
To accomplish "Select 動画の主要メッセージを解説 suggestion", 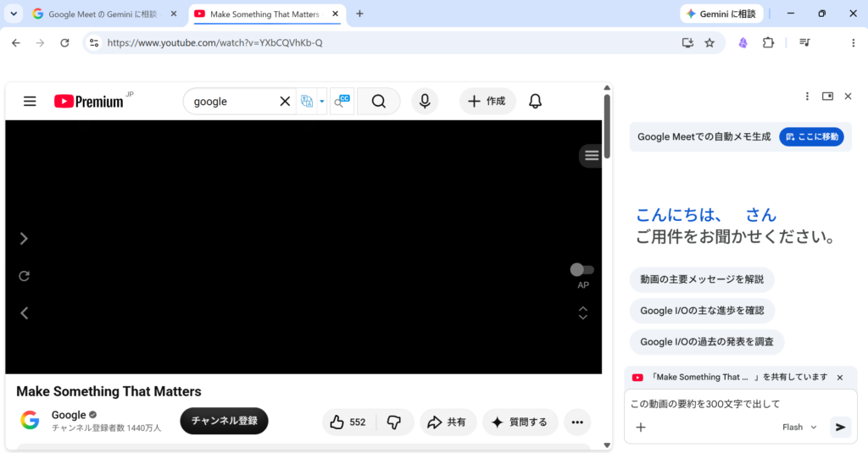I will coord(702,279).
